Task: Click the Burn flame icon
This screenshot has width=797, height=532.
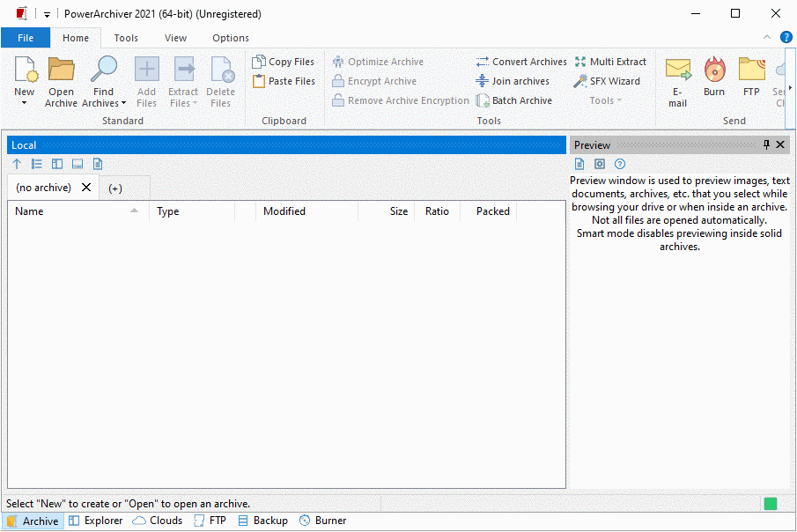Action: point(714,70)
